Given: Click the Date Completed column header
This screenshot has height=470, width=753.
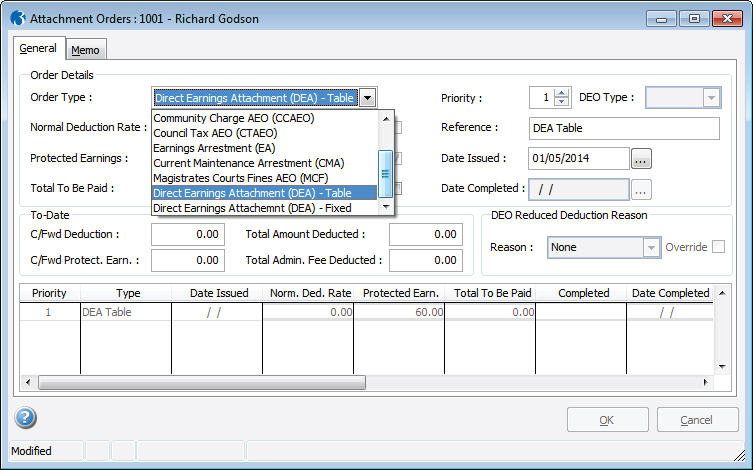Looking at the screenshot, I should [670, 293].
